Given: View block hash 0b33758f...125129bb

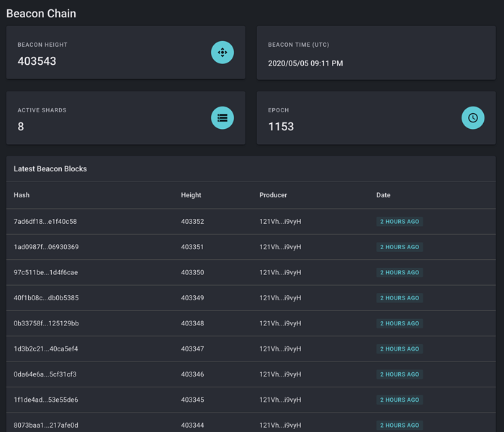Looking at the screenshot, I should [46, 323].
